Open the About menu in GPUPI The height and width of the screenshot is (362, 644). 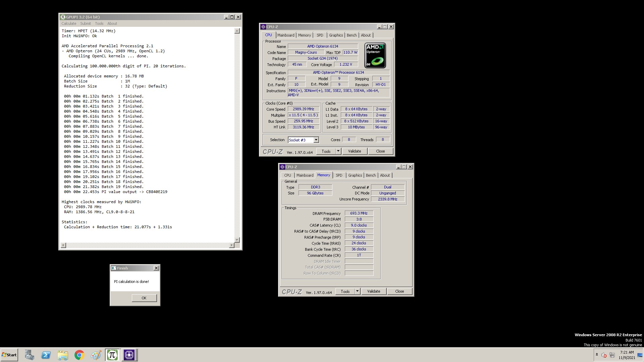click(112, 23)
